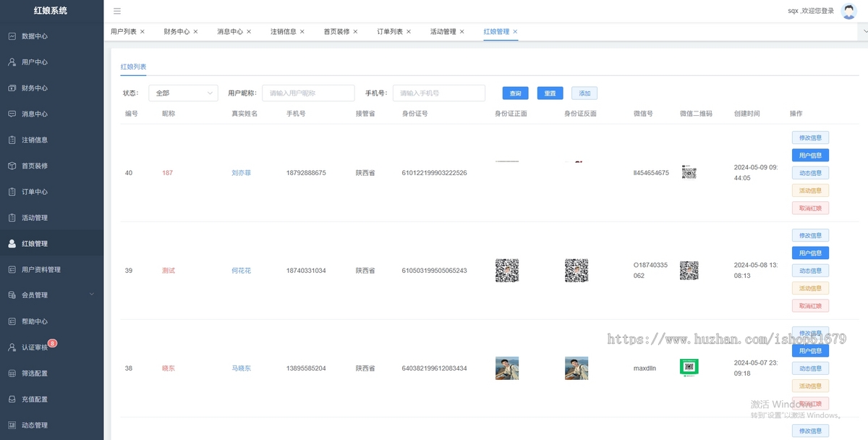Click phone number 18740331034
The width and height of the screenshot is (868, 440).
point(306,271)
